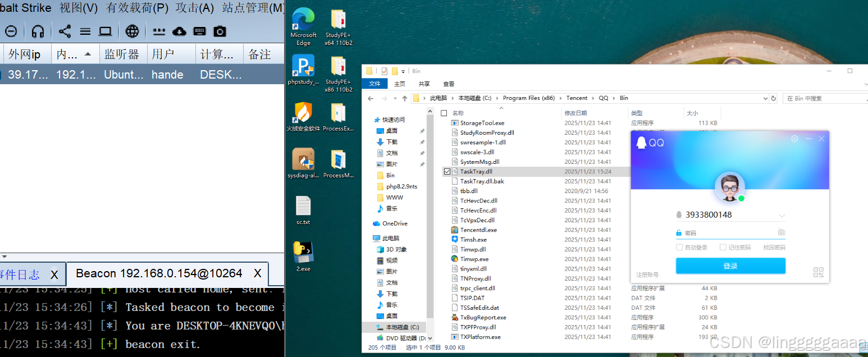Select TxBugReport.exe in file list
The width and height of the screenshot is (868, 357).
coord(483,317)
